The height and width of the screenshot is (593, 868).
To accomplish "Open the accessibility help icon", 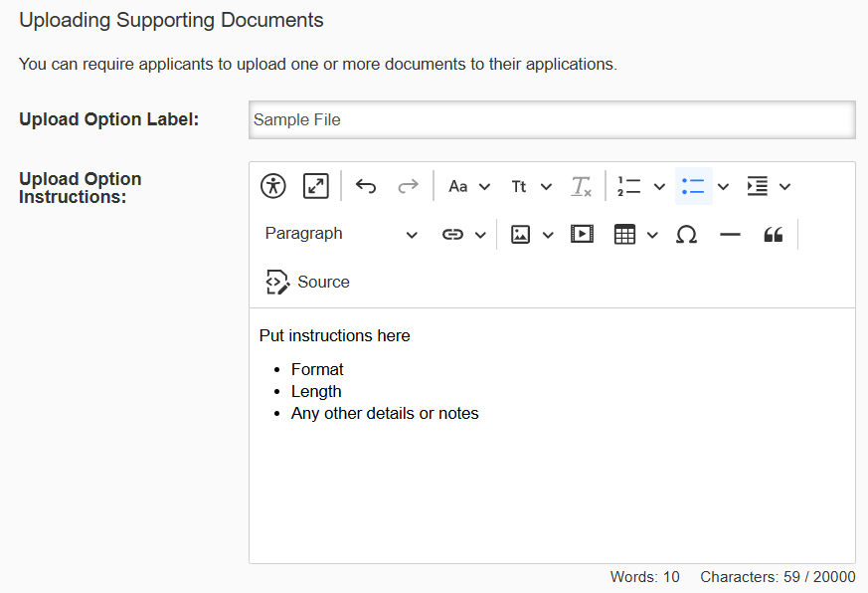I will 272,186.
